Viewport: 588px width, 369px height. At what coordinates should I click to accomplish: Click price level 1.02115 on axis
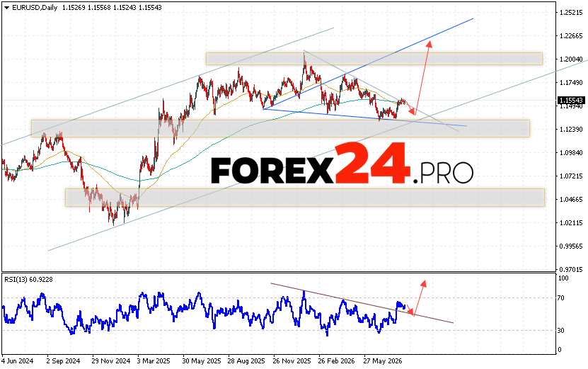(x=571, y=222)
